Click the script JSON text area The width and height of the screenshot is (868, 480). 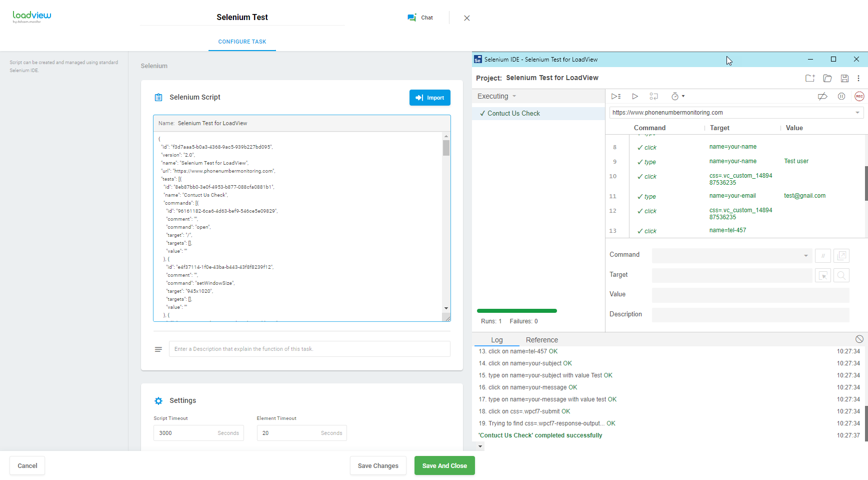298,226
